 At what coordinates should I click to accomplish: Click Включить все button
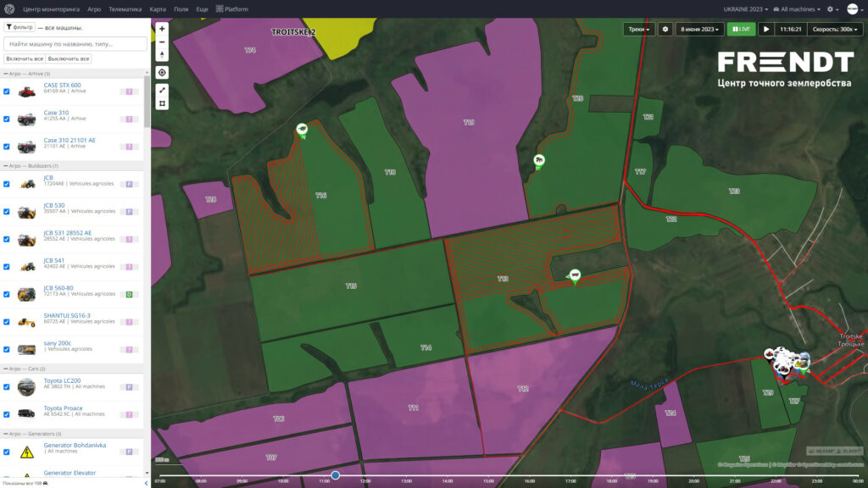point(25,58)
